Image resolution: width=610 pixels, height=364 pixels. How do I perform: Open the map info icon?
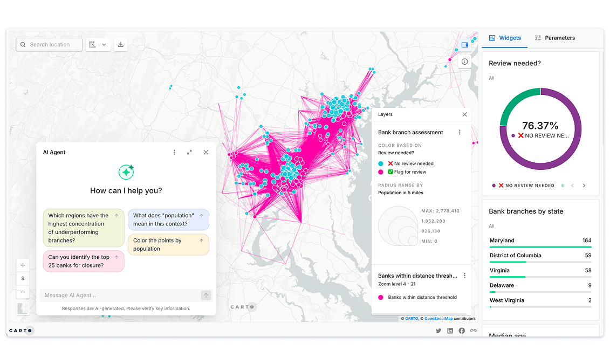click(464, 61)
